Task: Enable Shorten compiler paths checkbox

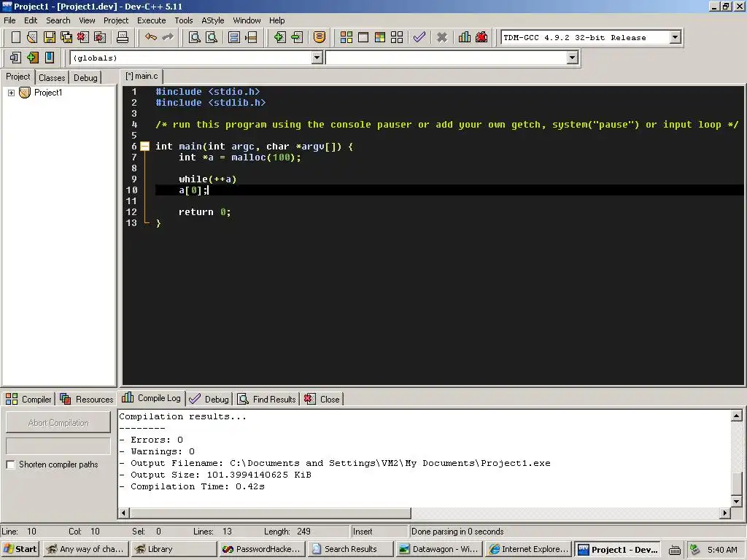Action: pyautogui.click(x=10, y=464)
